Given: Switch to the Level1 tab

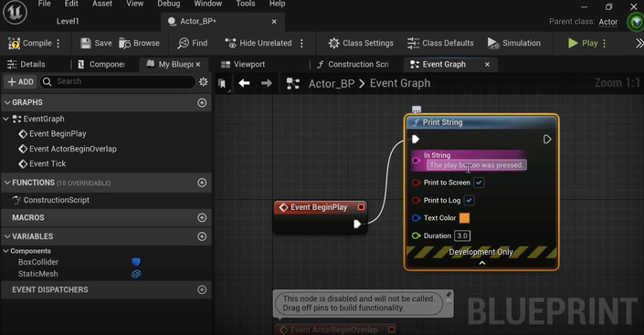Looking at the screenshot, I should [68, 21].
